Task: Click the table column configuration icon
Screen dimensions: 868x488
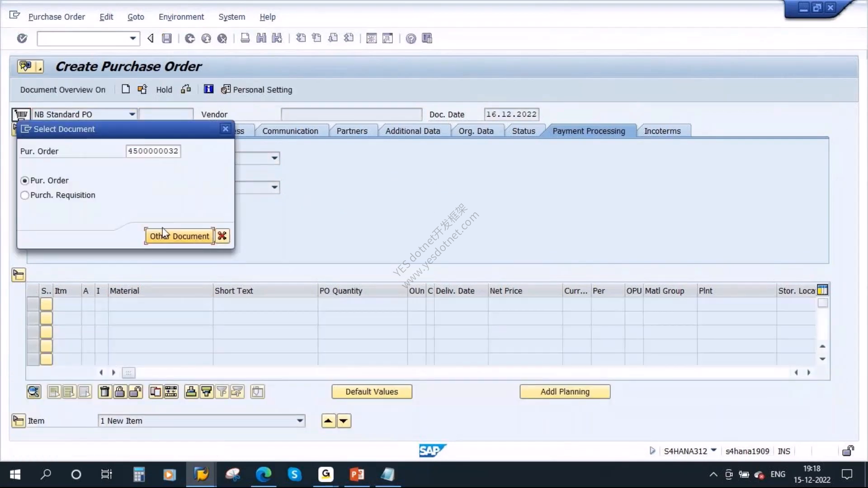Action: coord(822,290)
